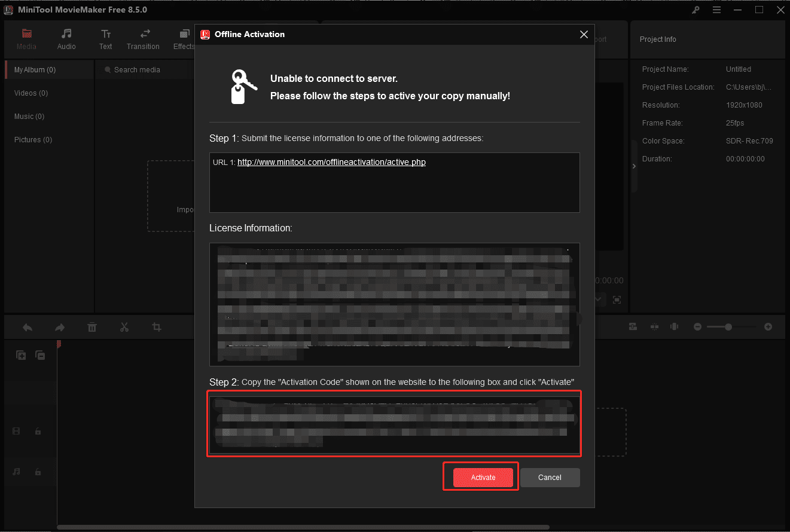Select the Split scissors icon
Viewport: 790px width, 532px height.
point(124,327)
